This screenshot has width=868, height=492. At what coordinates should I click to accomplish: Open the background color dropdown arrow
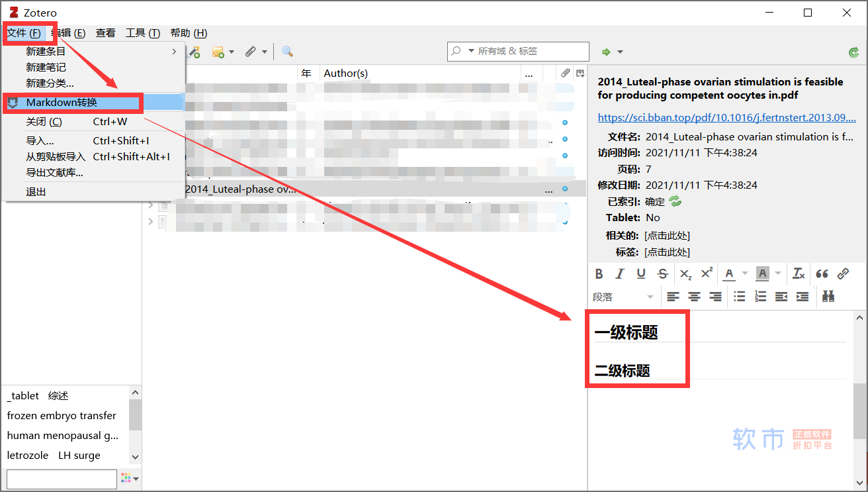point(777,273)
